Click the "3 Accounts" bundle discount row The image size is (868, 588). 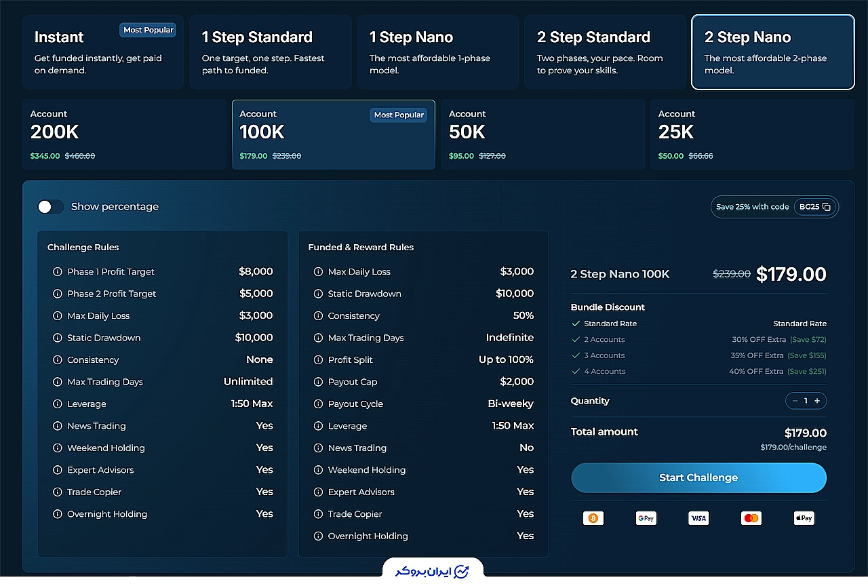(x=698, y=355)
